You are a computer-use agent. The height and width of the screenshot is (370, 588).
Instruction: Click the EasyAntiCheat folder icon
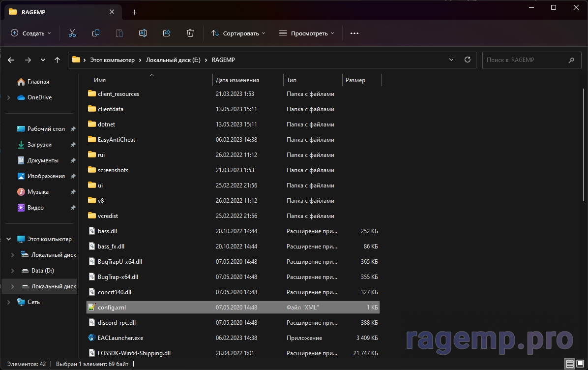click(91, 139)
